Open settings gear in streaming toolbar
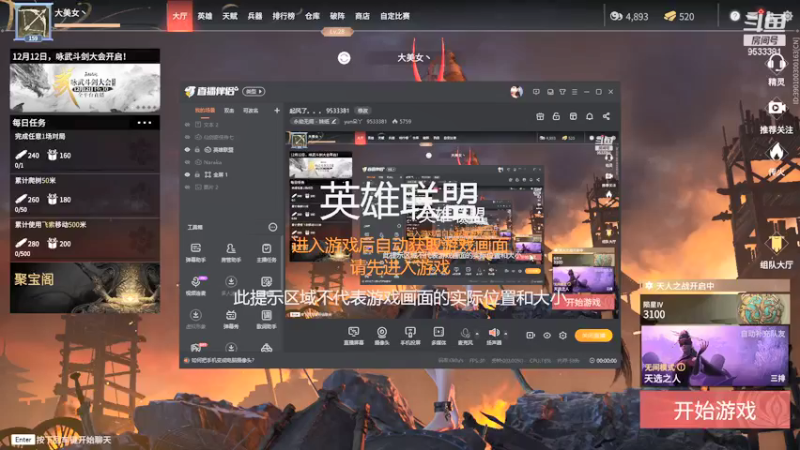Image resolution: width=800 pixels, height=450 pixels. pyautogui.click(x=563, y=335)
